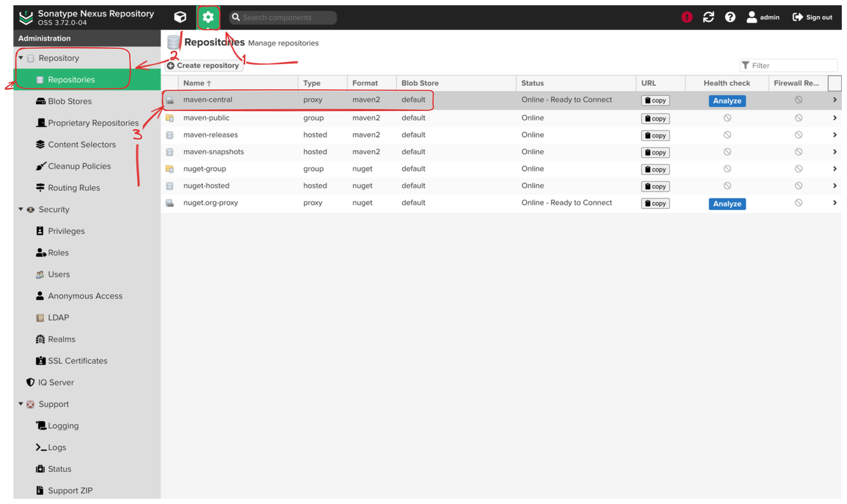Viewport: 847px width, 504px height.
Task: Select the maven-snapshots repository name
Action: pos(214,152)
